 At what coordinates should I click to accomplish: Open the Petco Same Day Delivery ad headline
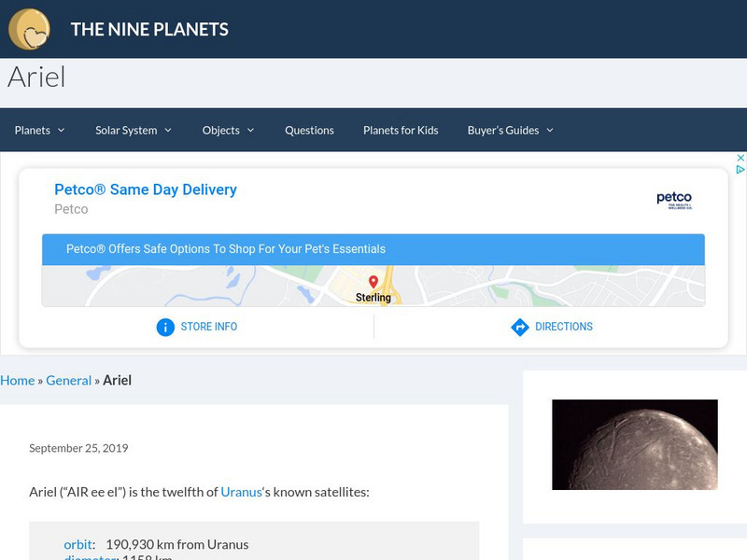[x=145, y=189]
